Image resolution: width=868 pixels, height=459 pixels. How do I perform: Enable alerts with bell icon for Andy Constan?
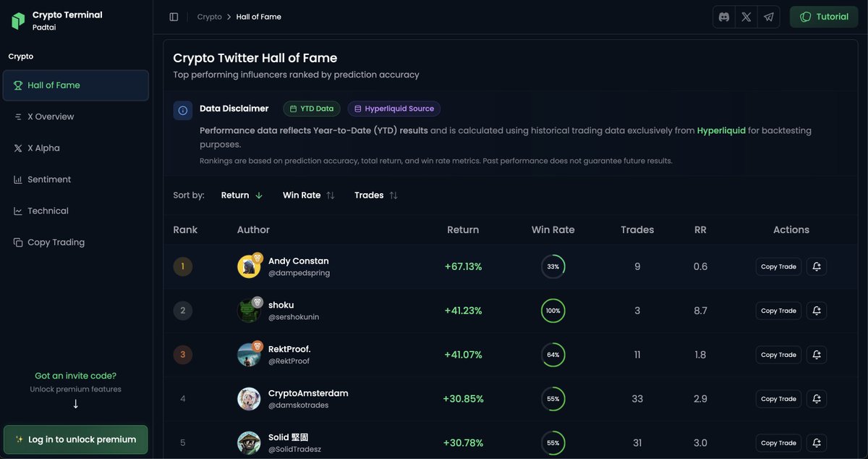[817, 266]
